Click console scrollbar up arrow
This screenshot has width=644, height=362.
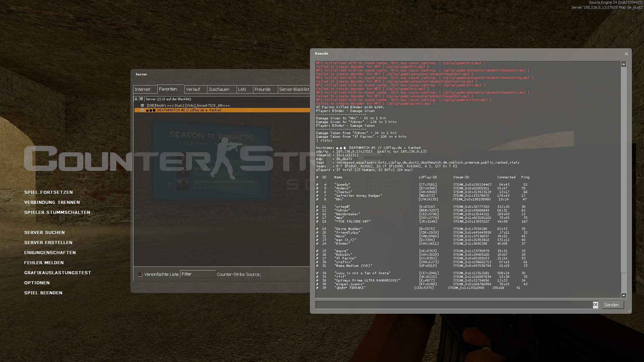(624, 64)
